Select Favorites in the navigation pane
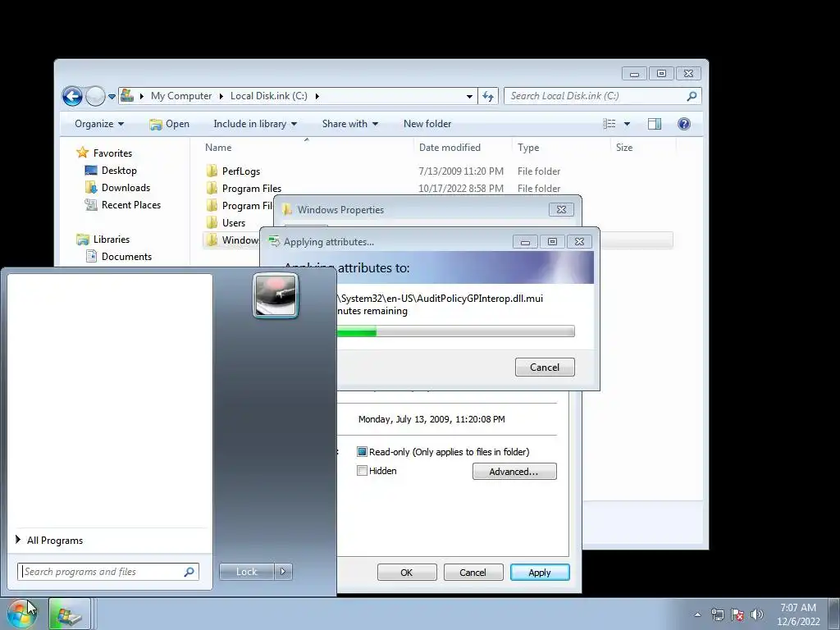840x630 pixels. point(104,153)
